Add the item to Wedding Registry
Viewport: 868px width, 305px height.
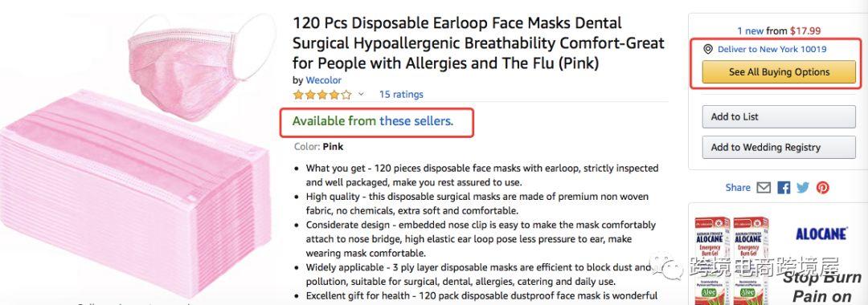tap(779, 147)
